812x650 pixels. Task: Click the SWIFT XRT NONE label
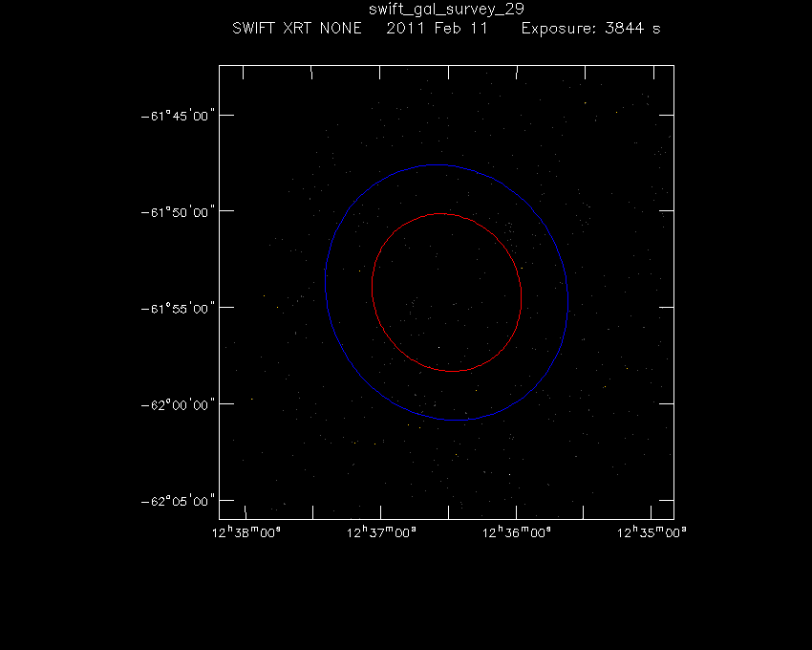[x=297, y=28]
